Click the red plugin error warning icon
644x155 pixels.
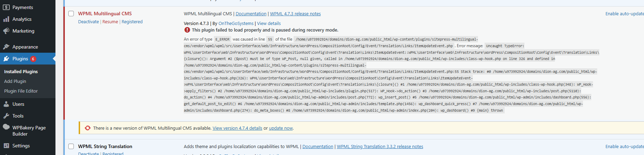pos(187,30)
